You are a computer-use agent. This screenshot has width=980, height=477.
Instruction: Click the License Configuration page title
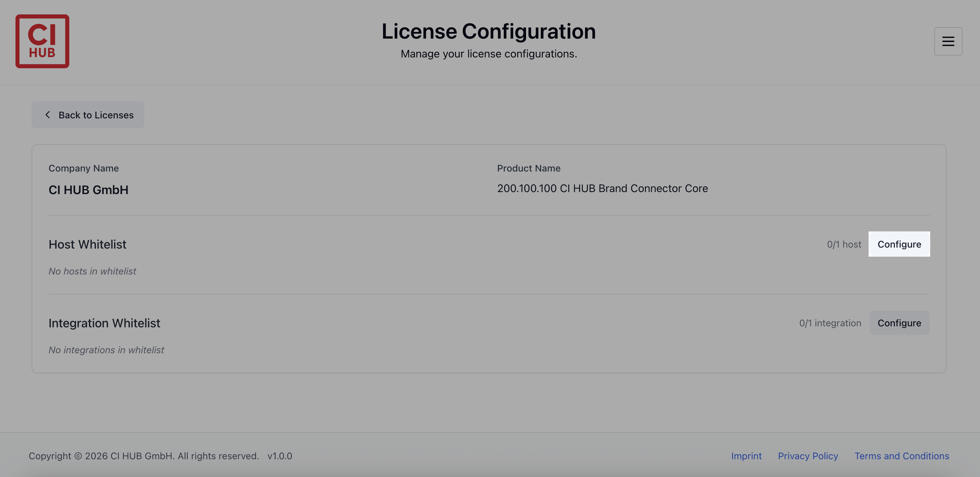pos(489,31)
